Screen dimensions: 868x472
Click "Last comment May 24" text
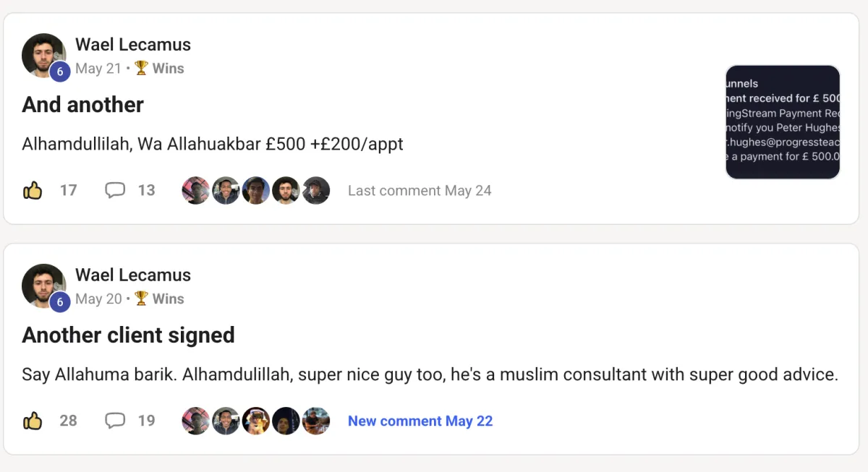pos(420,191)
